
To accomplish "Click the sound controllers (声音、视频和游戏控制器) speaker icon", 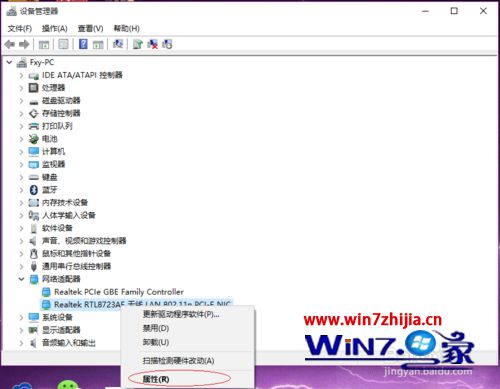I will [x=33, y=241].
